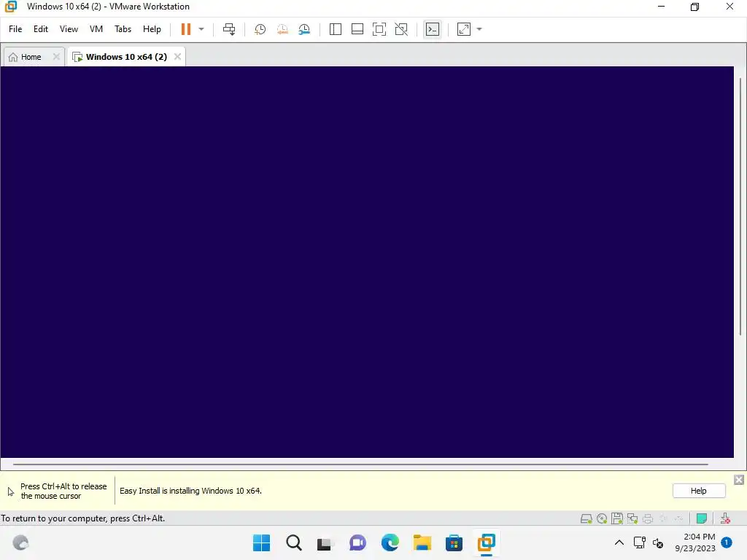
Task: Open the Help menu
Action: (x=152, y=29)
